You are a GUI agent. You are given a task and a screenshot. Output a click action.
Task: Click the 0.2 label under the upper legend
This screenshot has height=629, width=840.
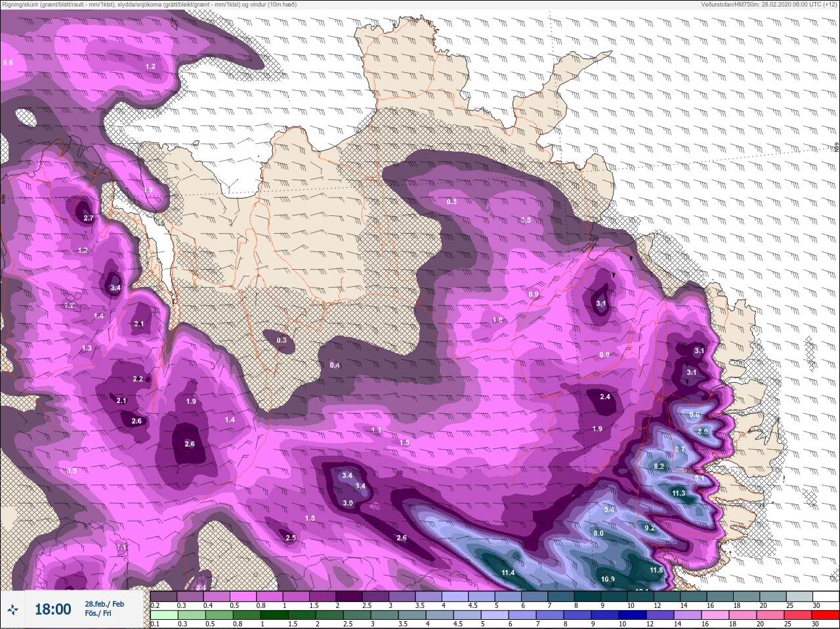coord(156,605)
